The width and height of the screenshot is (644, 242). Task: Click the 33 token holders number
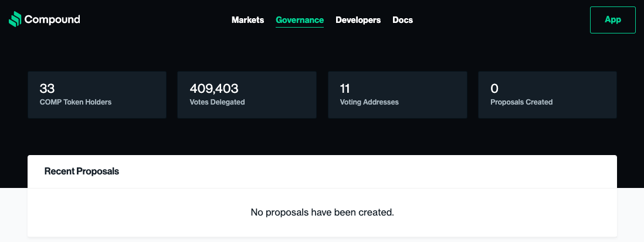[x=48, y=89]
